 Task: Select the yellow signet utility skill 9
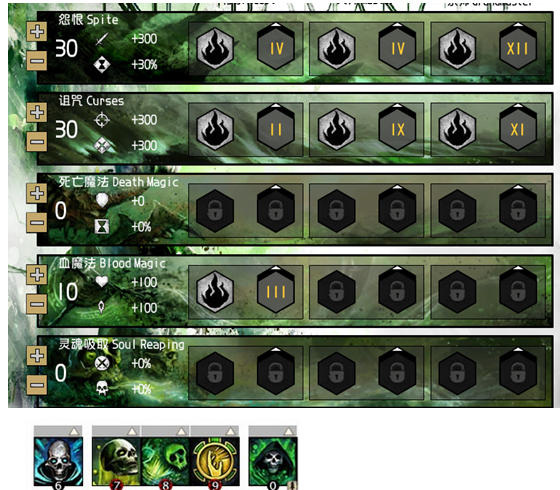[215, 461]
